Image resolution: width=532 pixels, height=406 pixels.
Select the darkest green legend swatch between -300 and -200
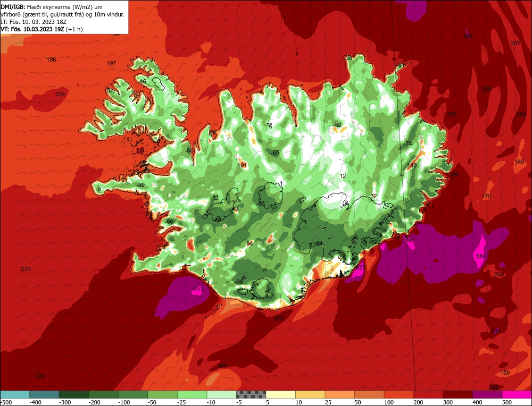(74, 394)
